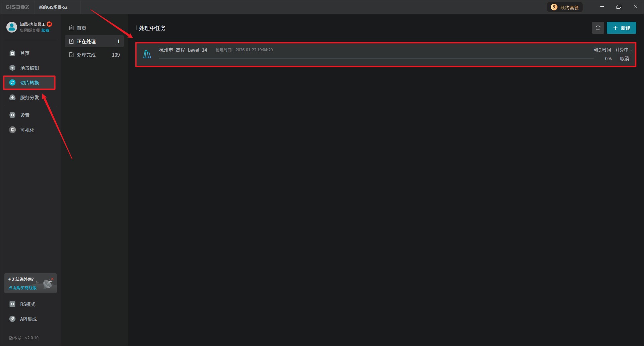Select 切片转换 in the sidebar
This screenshot has height=346, width=644.
pyautogui.click(x=29, y=83)
